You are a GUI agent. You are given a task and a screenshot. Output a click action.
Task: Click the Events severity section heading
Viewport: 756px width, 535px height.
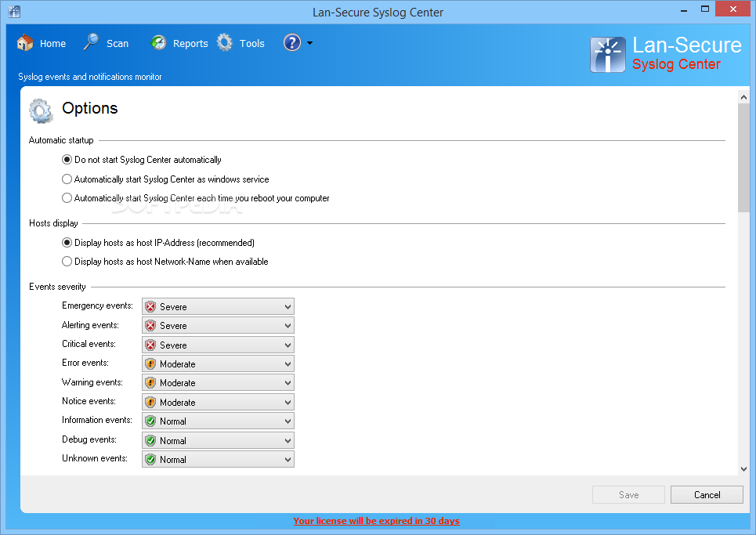click(x=57, y=287)
